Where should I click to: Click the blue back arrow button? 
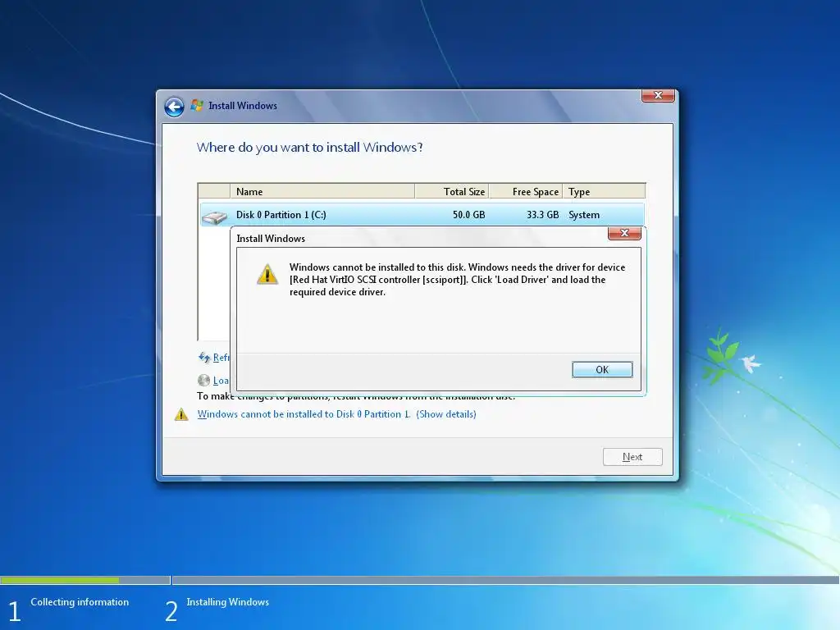[174, 107]
